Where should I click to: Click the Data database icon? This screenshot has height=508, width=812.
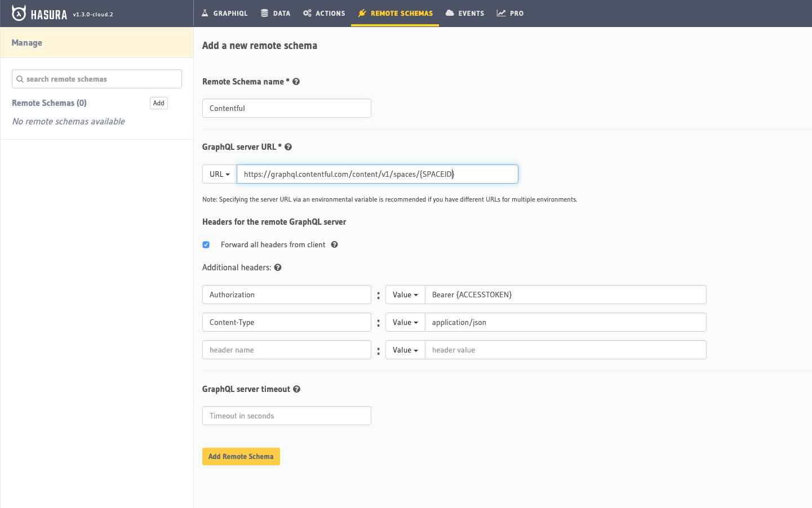click(264, 13)
